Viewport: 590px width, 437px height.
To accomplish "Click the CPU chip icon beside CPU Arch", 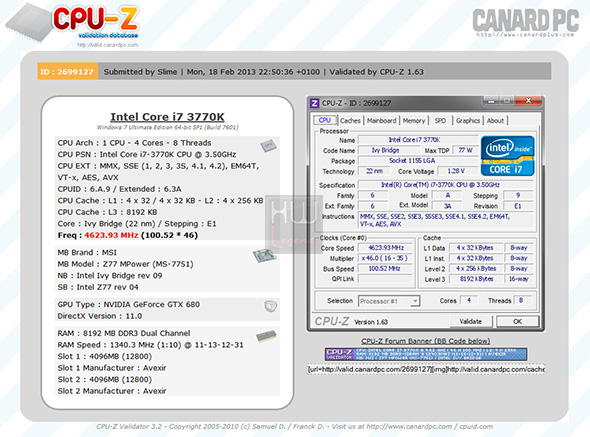I will tap(268, 146).
